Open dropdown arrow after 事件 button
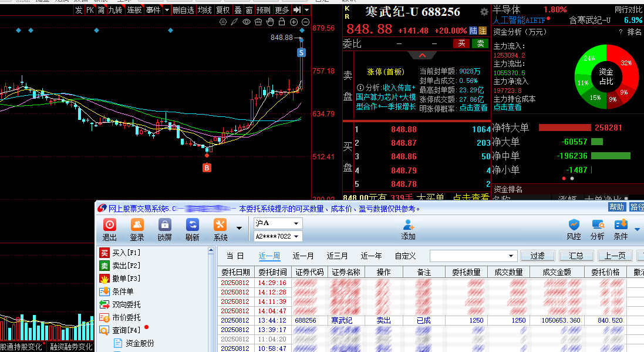The image size is (644, 352). point(167,10)
